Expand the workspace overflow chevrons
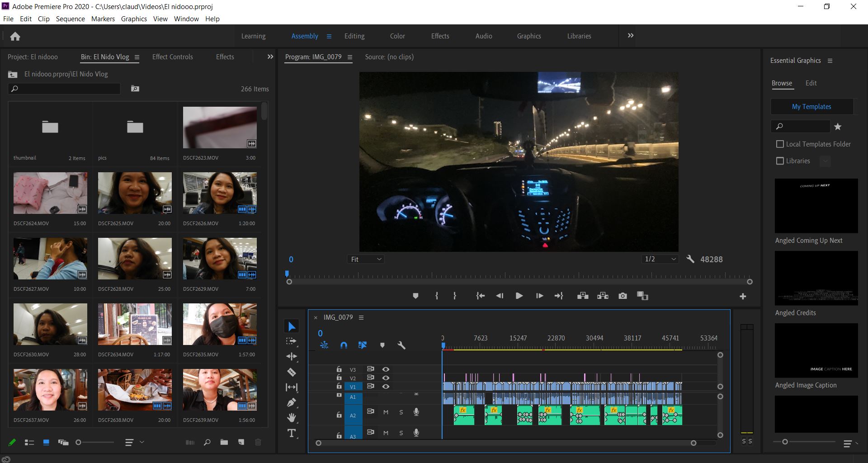868x463 pixels. click(631, 35)
